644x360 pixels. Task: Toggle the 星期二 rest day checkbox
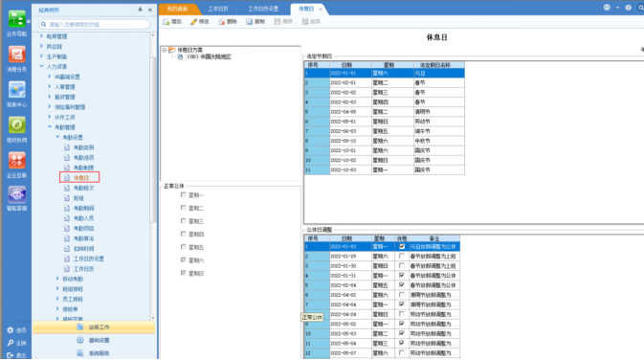click(x=183, y=208)
